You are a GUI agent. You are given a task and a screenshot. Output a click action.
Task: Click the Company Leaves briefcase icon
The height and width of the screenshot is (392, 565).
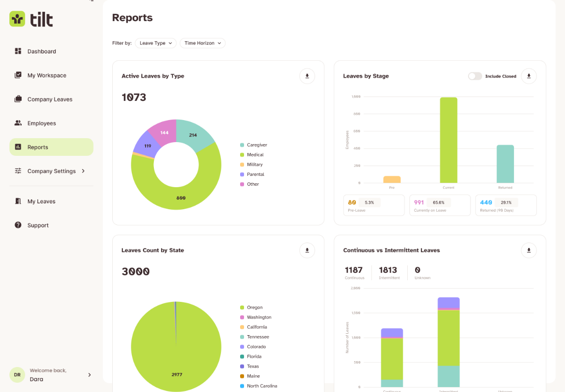click(18, 99)
